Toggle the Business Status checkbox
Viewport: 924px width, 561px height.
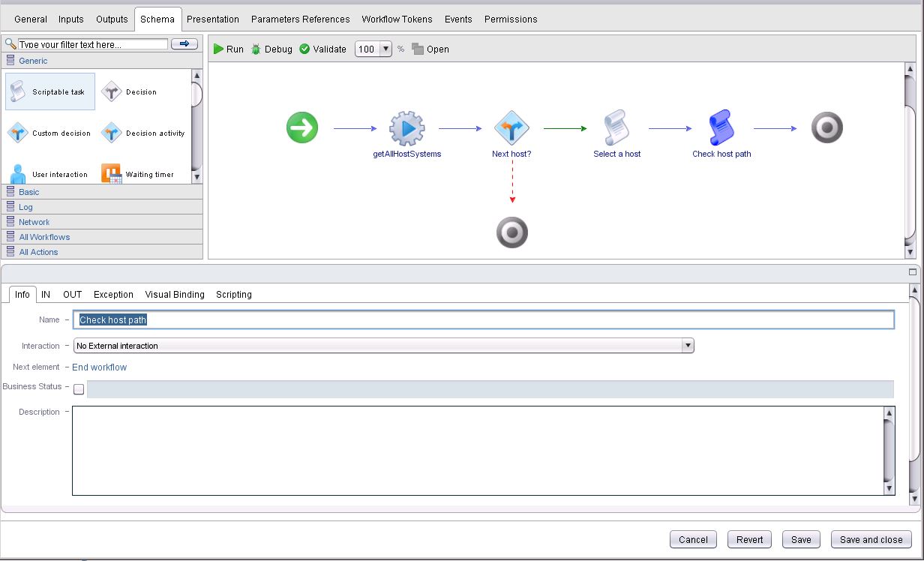(79, 389)
